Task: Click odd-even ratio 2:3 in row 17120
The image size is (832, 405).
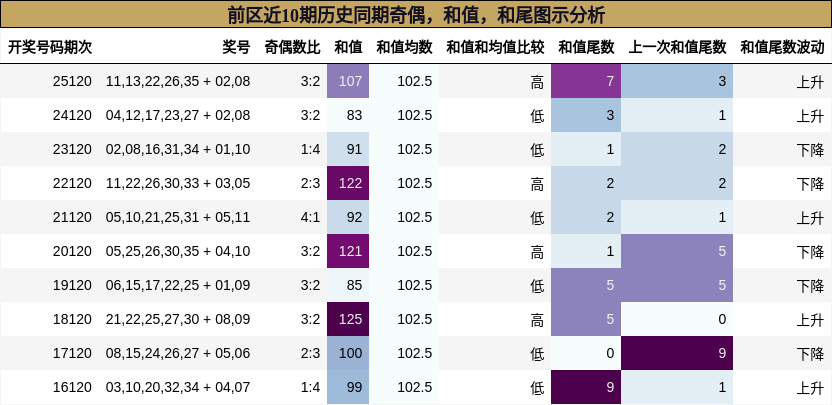Action: (x=310, y=353)
